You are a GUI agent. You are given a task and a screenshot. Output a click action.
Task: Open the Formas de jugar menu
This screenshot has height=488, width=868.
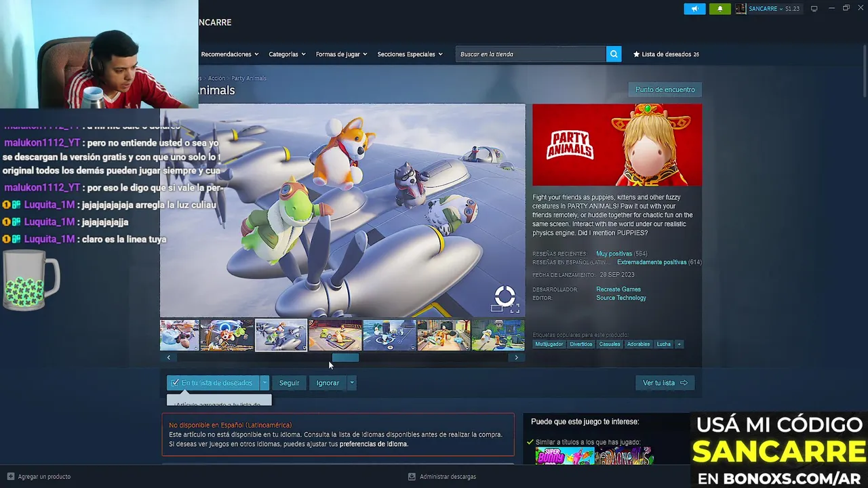341,54
